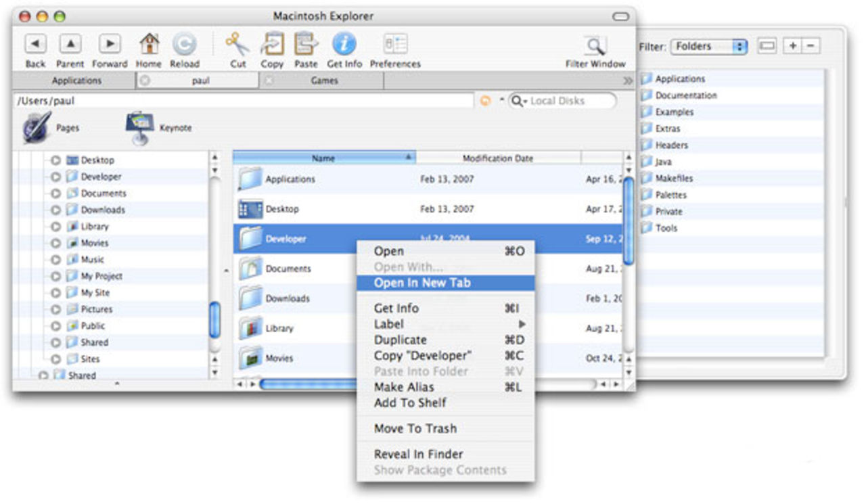Open Get Info from toolbar
This screenshot has height=504, width=866.
(344, 45)
